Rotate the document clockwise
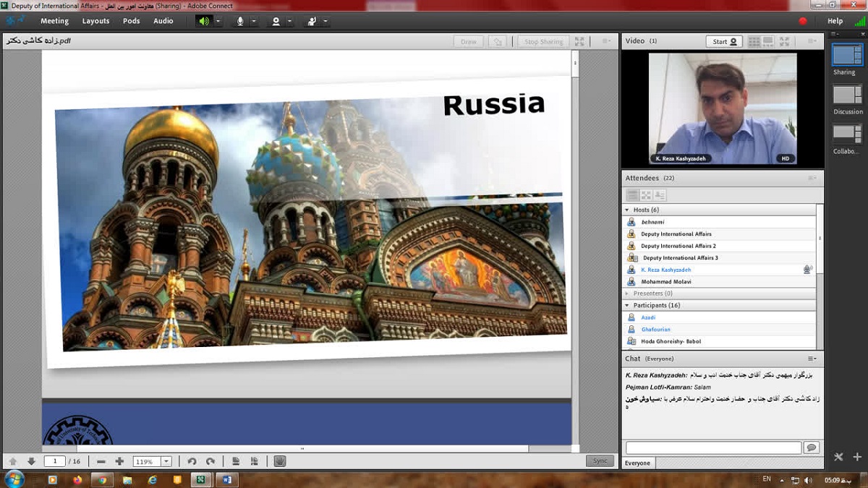This screenshot has height=488, width=868. point(210,461)
